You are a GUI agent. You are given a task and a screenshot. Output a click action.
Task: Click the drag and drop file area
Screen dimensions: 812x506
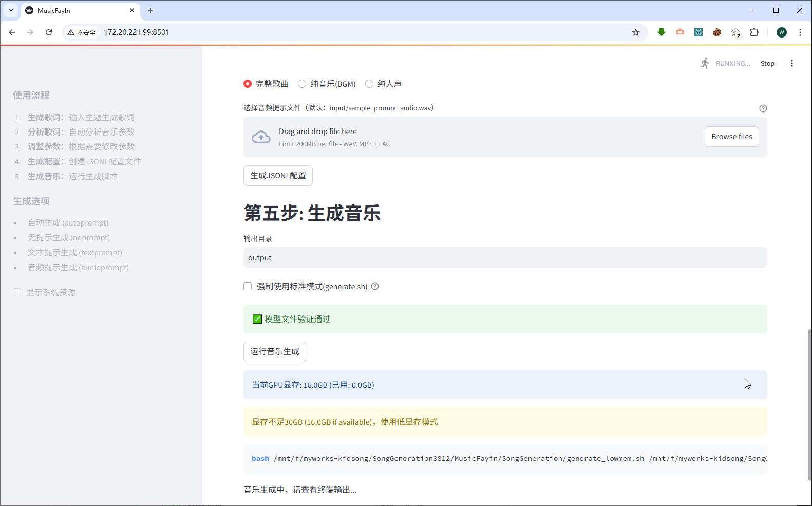point(505,137)
